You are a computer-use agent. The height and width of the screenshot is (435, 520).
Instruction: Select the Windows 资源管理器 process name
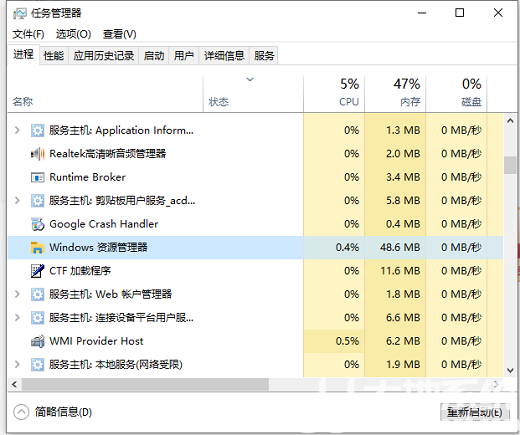click(98, 248)
